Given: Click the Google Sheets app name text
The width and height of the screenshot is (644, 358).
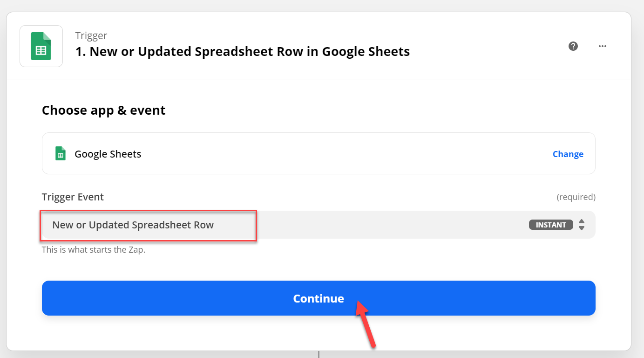Looking at the screenshot, I should point(108,154).
